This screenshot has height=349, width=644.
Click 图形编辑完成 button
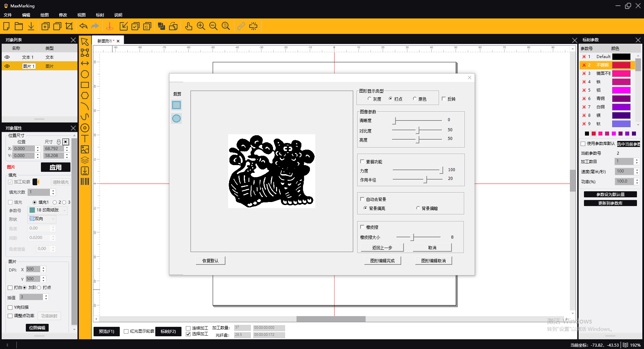point(382,261)
